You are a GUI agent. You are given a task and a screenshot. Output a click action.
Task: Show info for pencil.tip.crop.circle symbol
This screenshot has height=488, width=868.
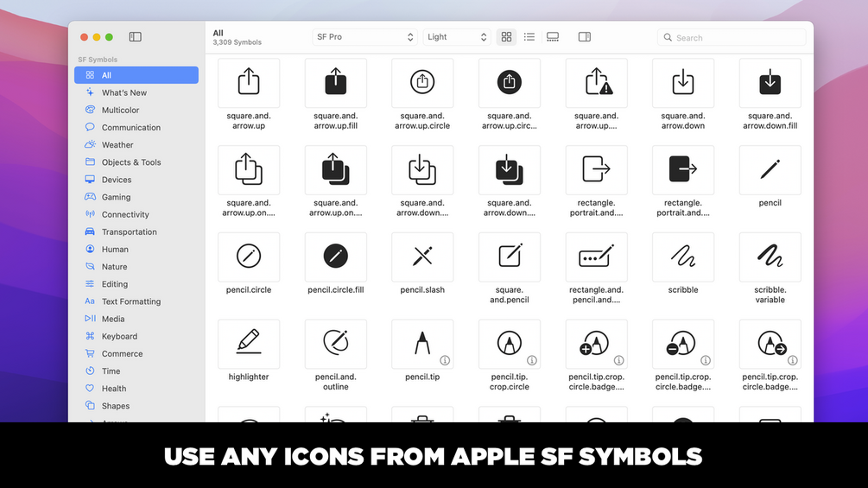(532, 360)
